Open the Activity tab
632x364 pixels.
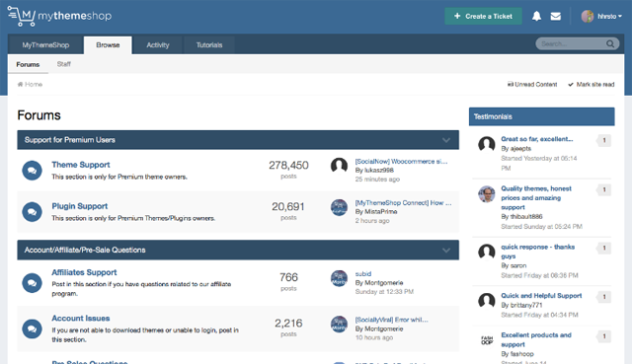point(158,45)
